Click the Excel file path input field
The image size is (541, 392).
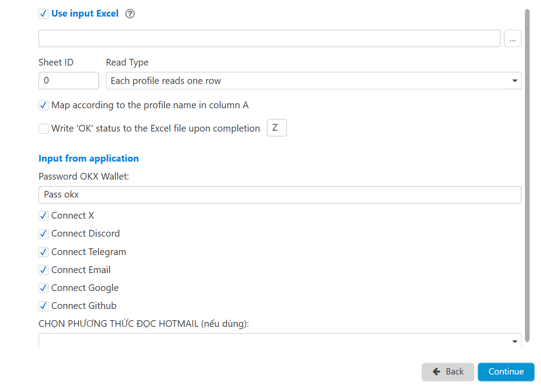coord(269,39)
